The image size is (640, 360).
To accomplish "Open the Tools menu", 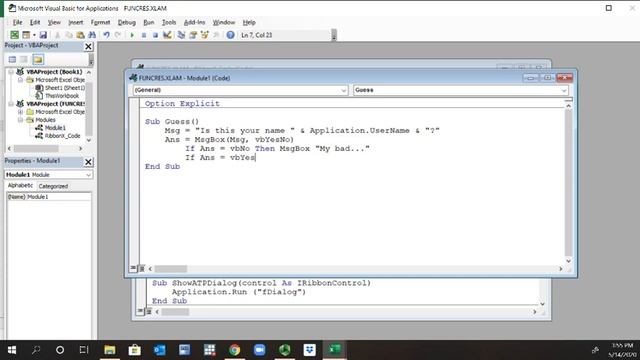I will [x=169, y=22].
